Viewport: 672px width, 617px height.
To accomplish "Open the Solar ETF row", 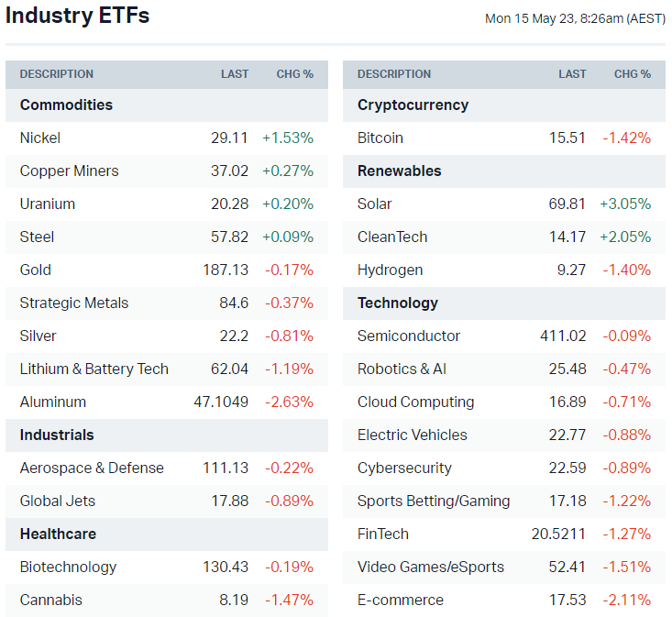I will (x=375, y=204).
